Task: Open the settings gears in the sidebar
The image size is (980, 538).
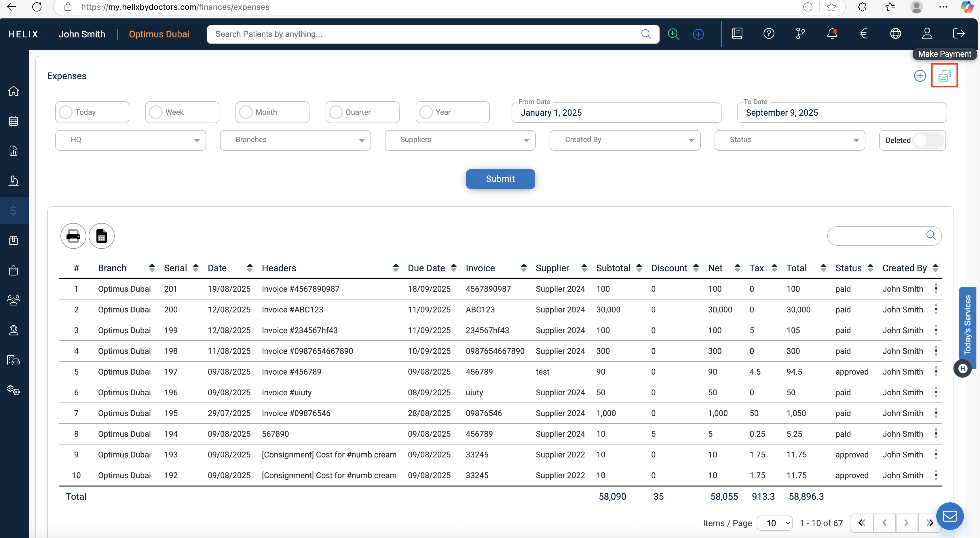Action: coord(14,390)
